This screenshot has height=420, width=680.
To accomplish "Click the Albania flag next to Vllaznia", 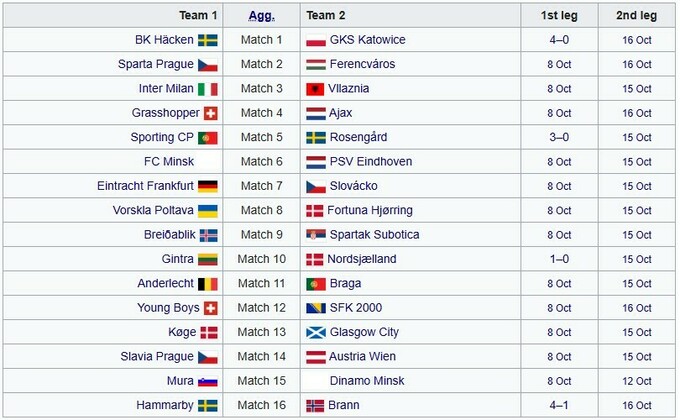I will pos(315,89).
